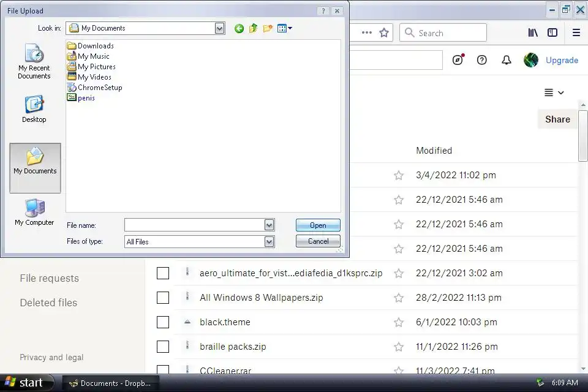Open the View menu icon in File Upload
Image resolution: width=588 pixels, height=392 pixels.
(285, 29)
